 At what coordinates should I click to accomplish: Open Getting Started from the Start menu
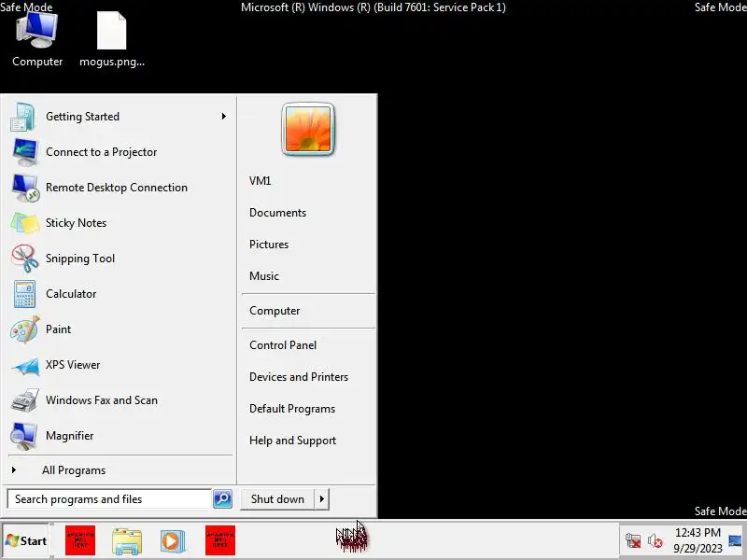click(x=119, y=117)
